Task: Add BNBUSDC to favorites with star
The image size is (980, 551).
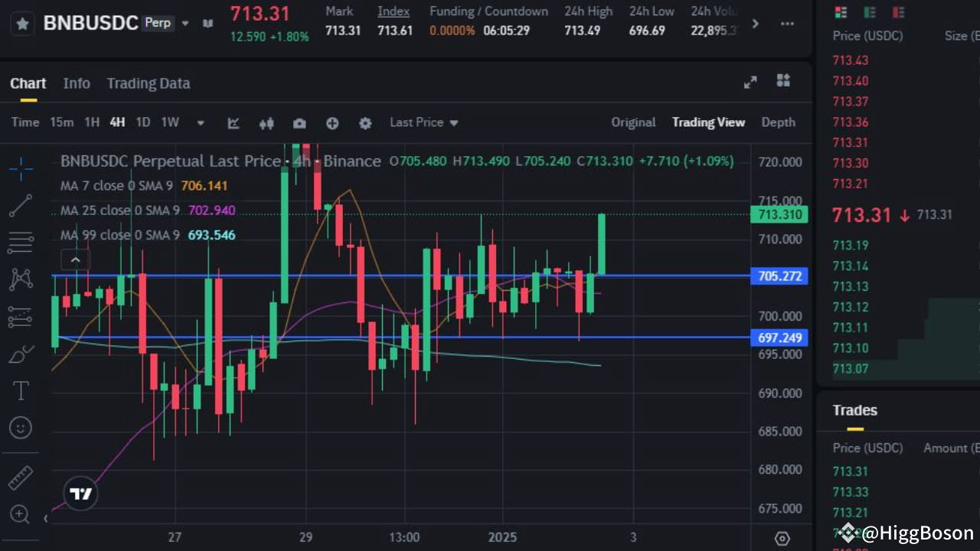Action: click(x=23, y=23)
